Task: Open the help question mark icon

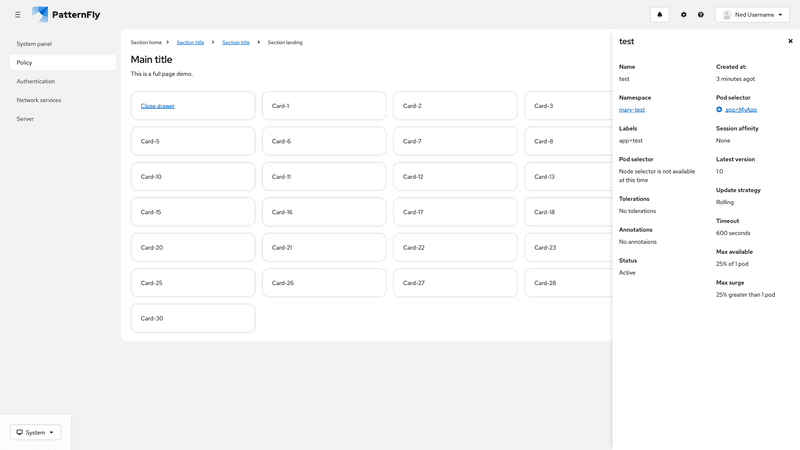Action: pyautogui.click(x=701, y=15)
